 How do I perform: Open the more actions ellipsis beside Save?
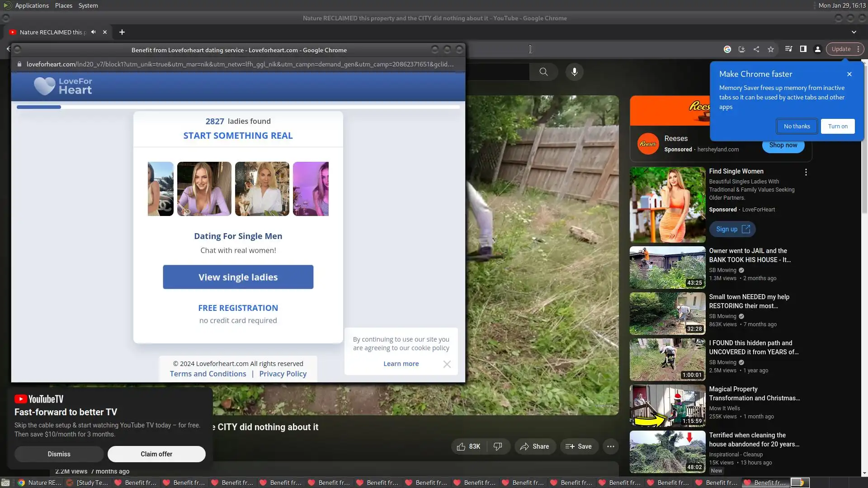coord(610,446)
